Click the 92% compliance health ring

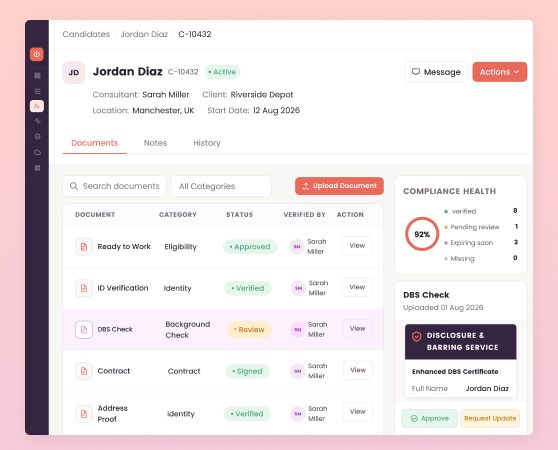pos(422,234)
